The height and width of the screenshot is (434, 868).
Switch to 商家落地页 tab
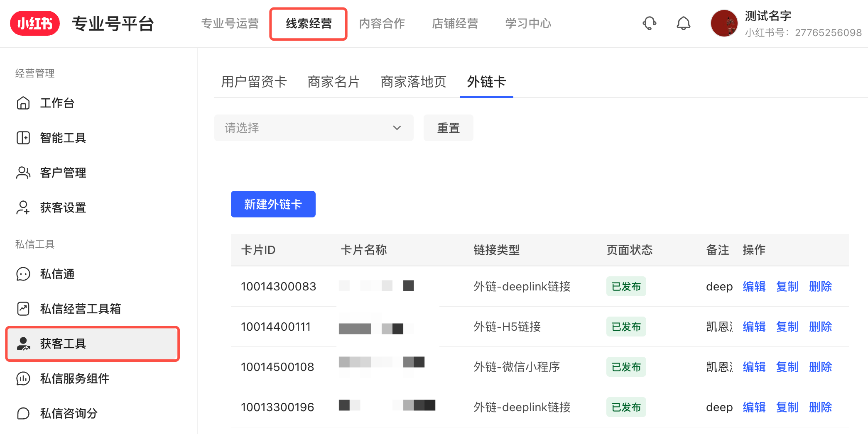414,82
